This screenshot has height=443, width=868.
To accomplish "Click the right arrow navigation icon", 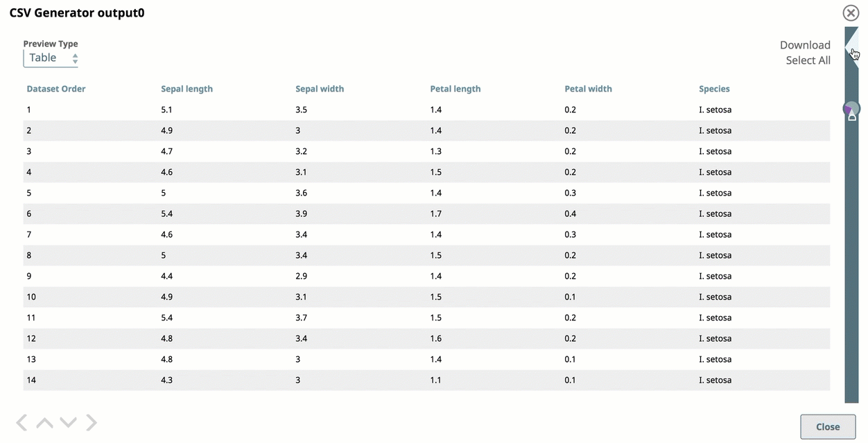I will [92, 422].
